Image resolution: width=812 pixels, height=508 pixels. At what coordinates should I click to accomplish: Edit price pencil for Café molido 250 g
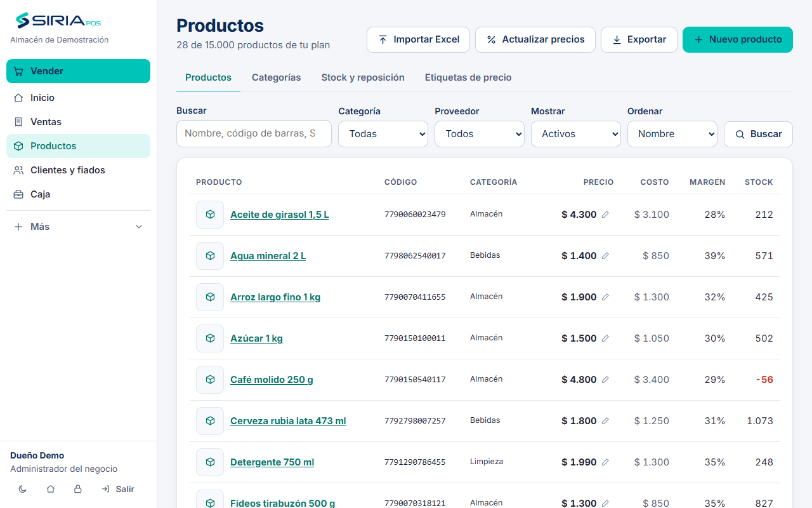tap(605, 380)
